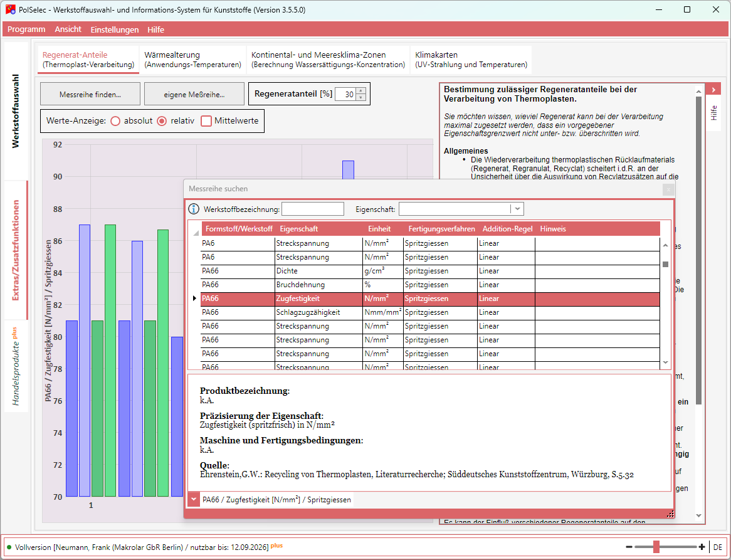731x560 pixels.
Task: Sort by the Addition-Regel column header
Action: click(x=508, y=229)
